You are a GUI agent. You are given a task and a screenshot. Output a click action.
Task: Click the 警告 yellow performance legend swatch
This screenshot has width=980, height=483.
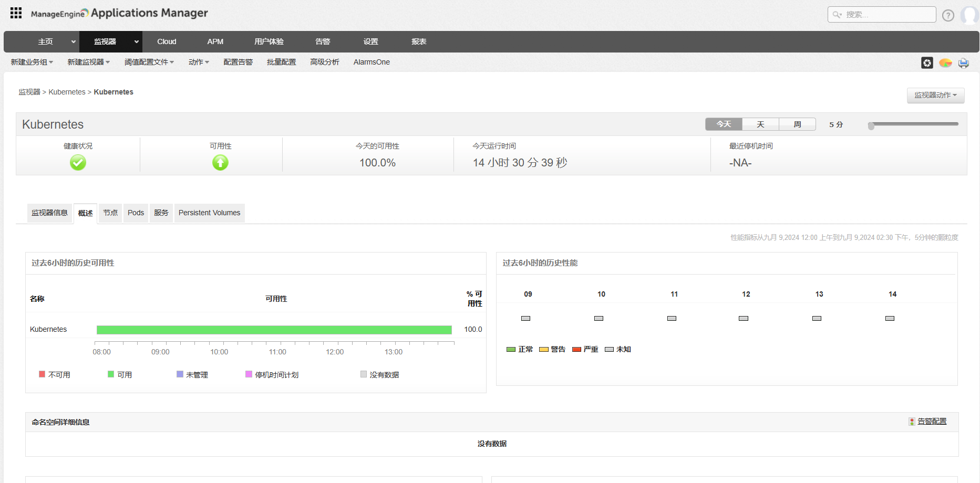544,349
